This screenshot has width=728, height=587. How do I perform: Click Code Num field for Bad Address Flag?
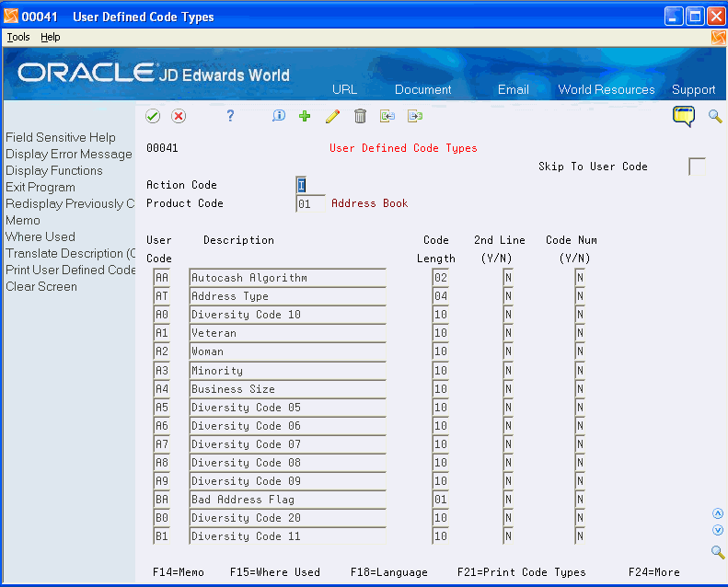click(580, 500)
